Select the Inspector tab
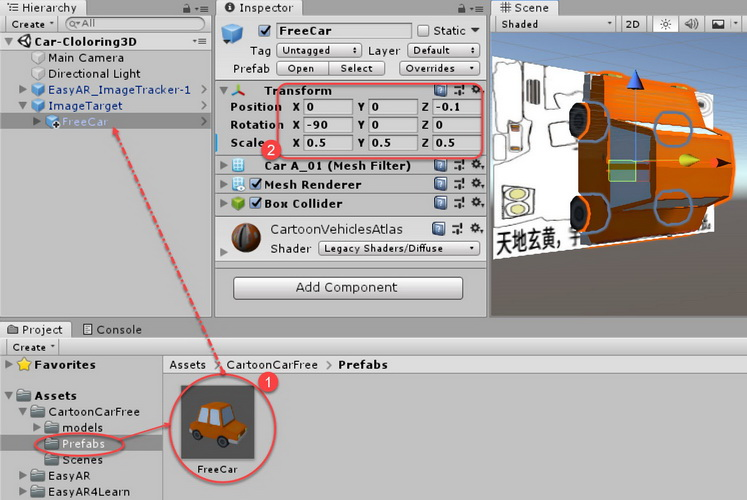This screenshot has height=500, width=747. point(259,8)
